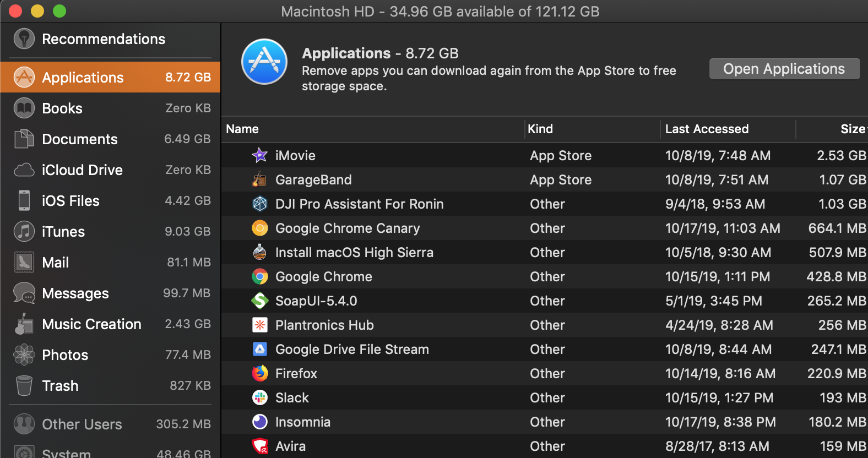This screenshot has width=868, height=458.
Task: Click the iTunes music note icon
Action: click(x=24, y=232)
